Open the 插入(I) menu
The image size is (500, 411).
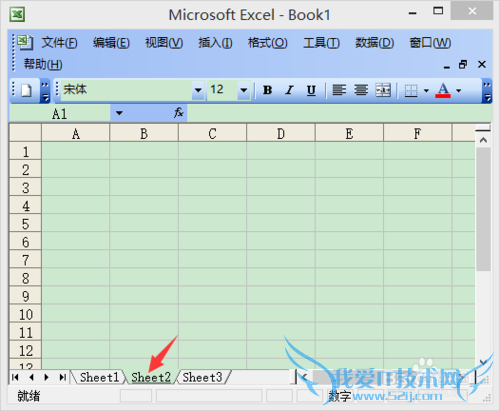pos(215,43)
